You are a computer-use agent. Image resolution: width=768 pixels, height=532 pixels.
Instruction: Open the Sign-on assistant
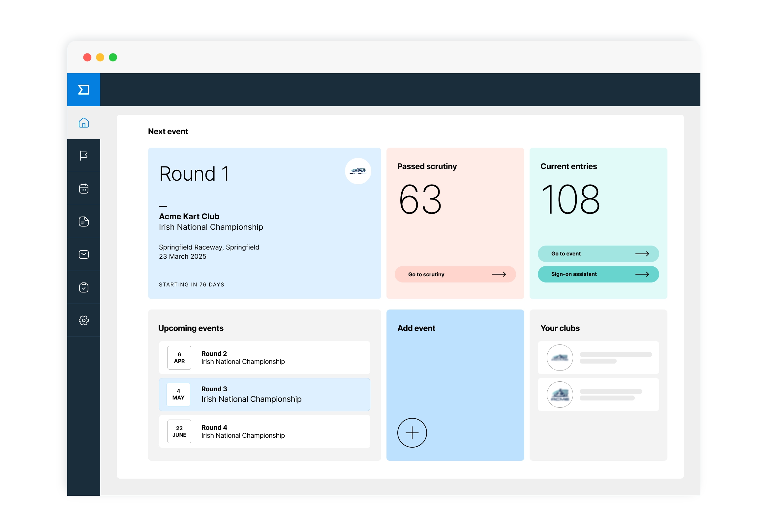pos(598,274)
